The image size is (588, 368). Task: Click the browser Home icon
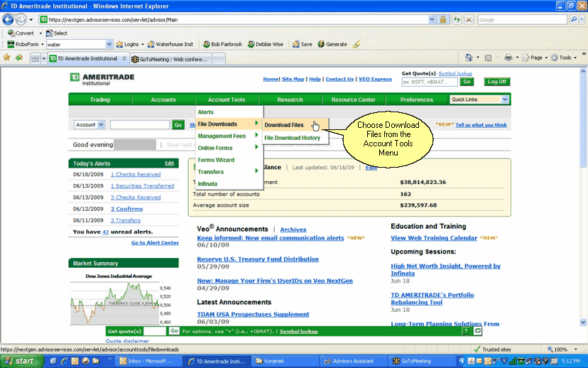coord(469,58)
